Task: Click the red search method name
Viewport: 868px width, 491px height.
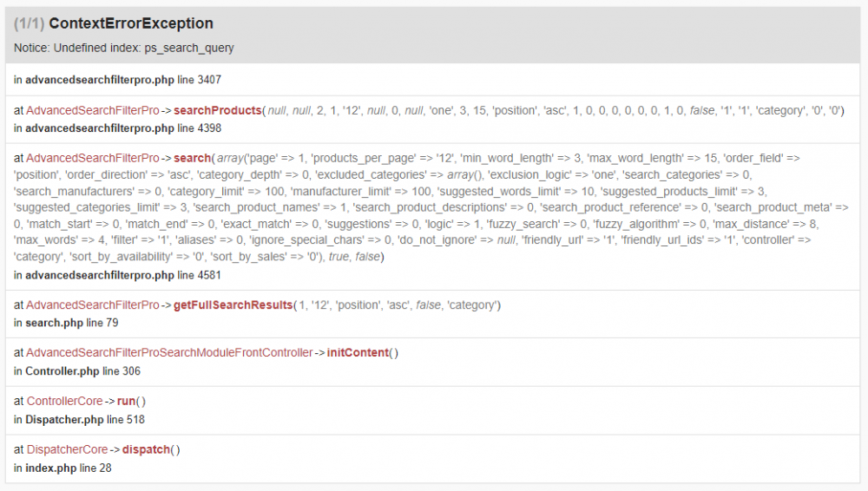Action: tap(192, 159)
